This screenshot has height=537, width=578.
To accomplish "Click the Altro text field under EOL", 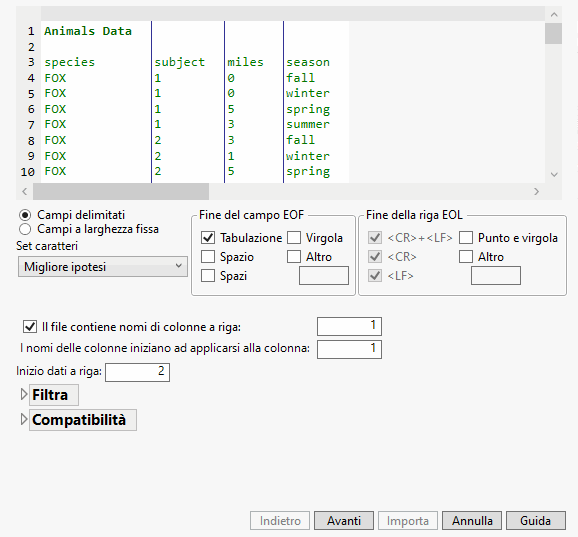I will (x=496, y=276).
